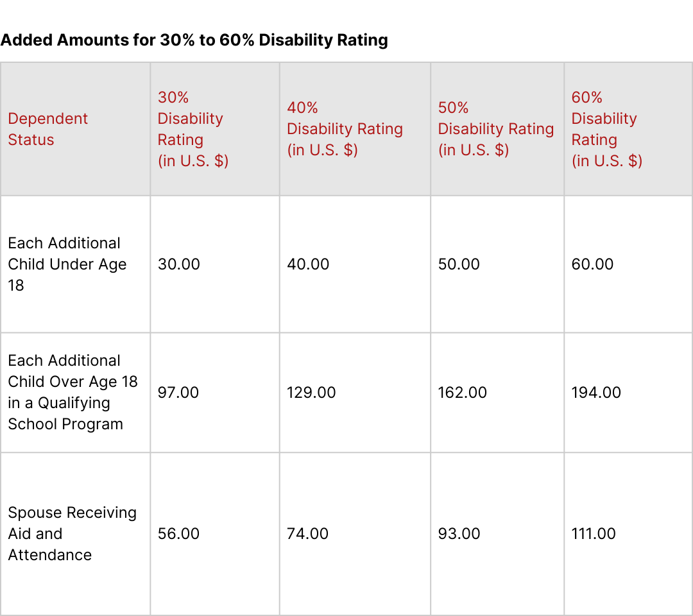This screenshot has width=693, height=616.
Task: Click the 129.00 cell value
Action: 311,393
